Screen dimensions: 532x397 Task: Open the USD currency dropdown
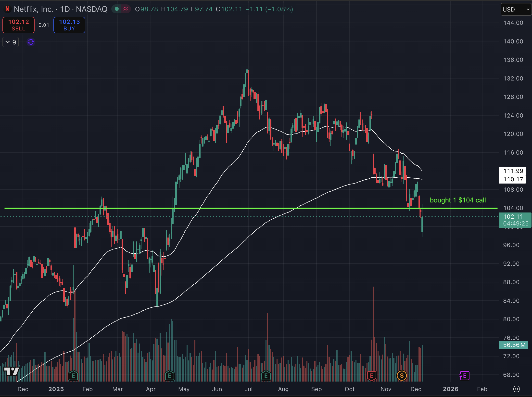click(516, 9)
